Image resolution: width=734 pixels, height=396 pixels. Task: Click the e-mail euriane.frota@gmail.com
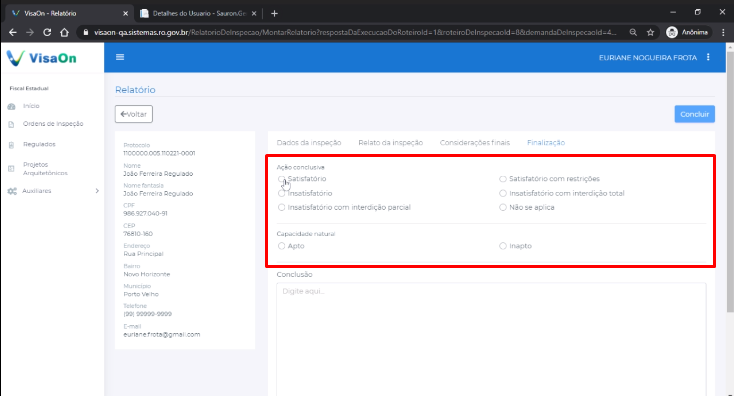click(x=161, y=335)
